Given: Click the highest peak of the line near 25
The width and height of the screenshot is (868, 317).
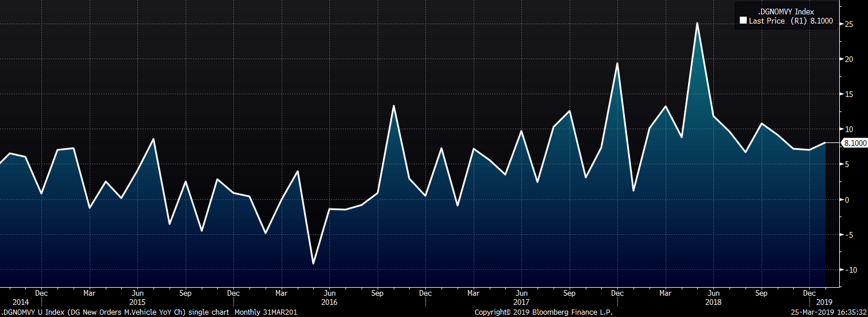Looking at the screenshot, I should point(697,24).
